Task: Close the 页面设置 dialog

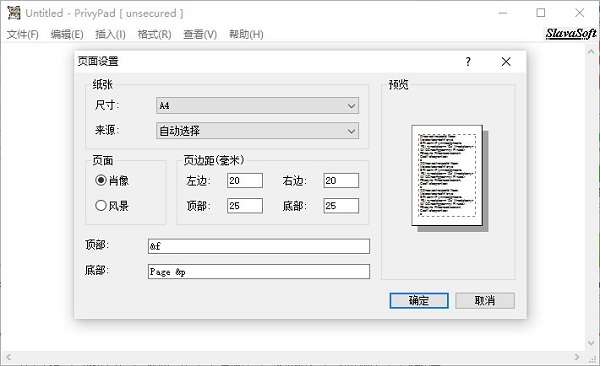Action: coord(506,62)
